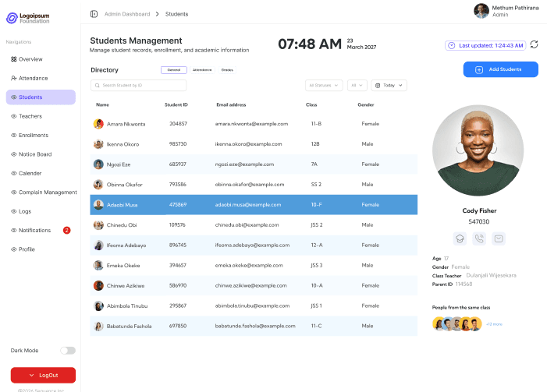Open Enrollments in the sidebar
Image resolution: width=547 pixels, height=392 pixels.
pos(30,135)
